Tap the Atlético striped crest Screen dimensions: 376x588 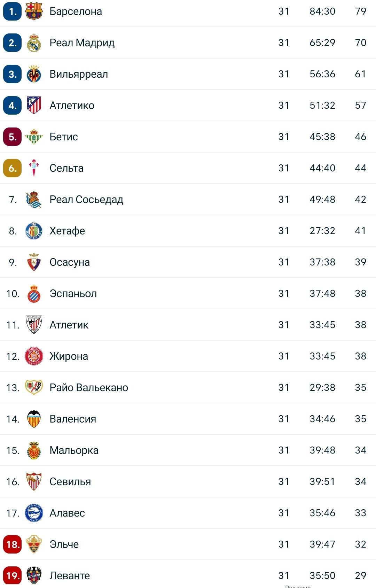click(34, 105)
